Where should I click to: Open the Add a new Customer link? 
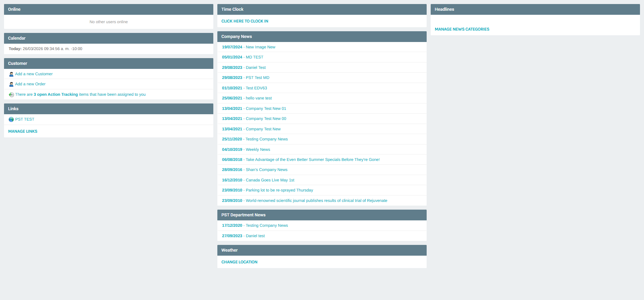[34, 74]
